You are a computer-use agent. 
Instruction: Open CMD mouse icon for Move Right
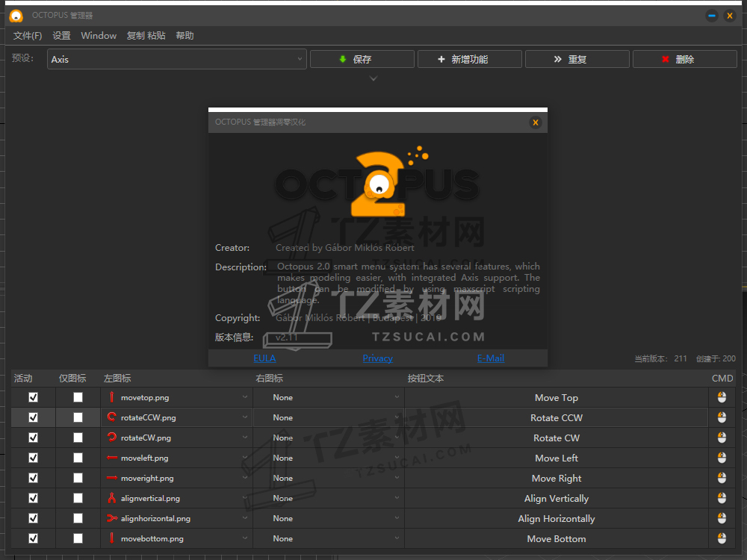[x=722, y=478]
